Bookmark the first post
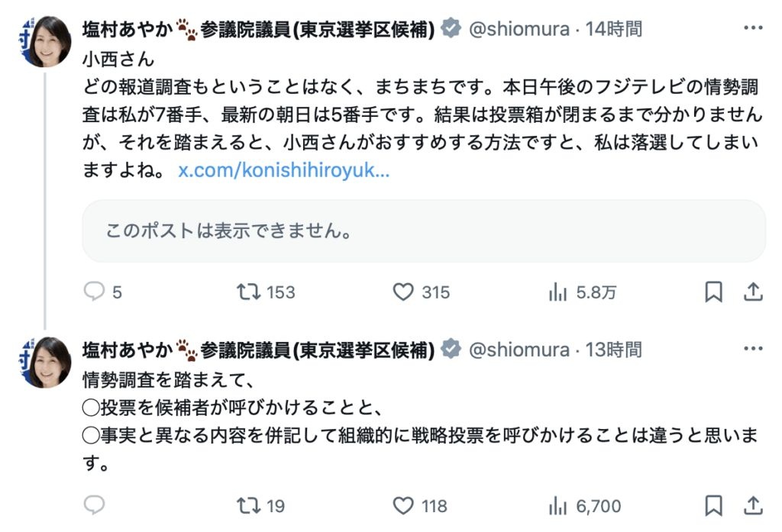 (x=713, y=292)
